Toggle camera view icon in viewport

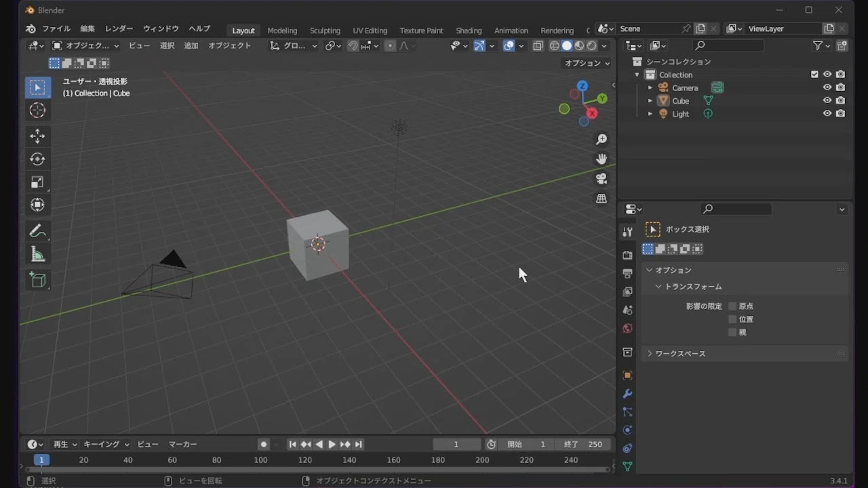click(x=601, y=179)
